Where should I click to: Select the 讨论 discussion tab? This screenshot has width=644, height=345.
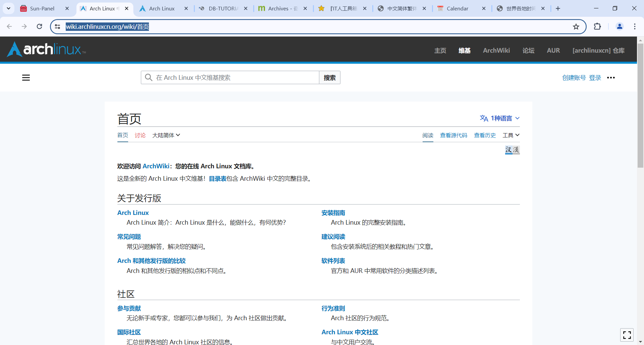point(140,135)
